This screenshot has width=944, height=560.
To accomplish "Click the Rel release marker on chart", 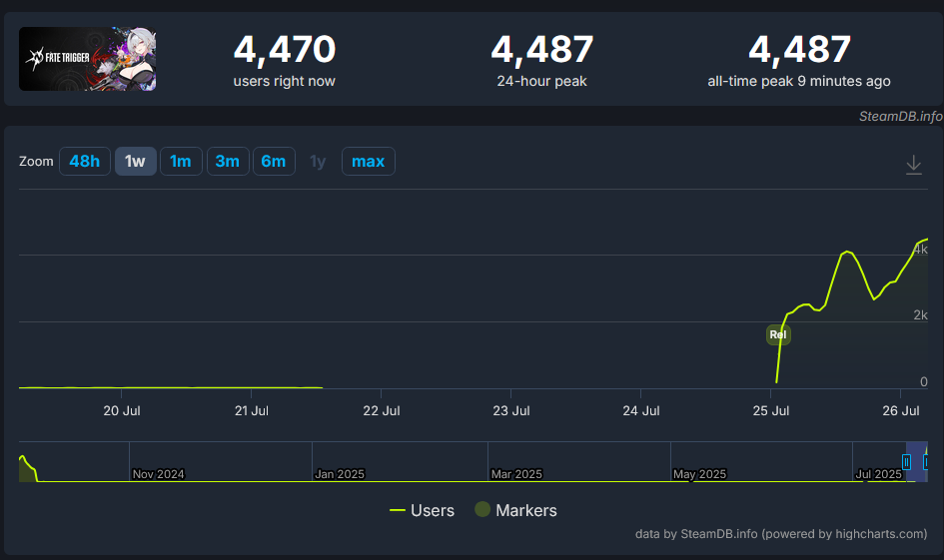I will (x=778, y=335).
